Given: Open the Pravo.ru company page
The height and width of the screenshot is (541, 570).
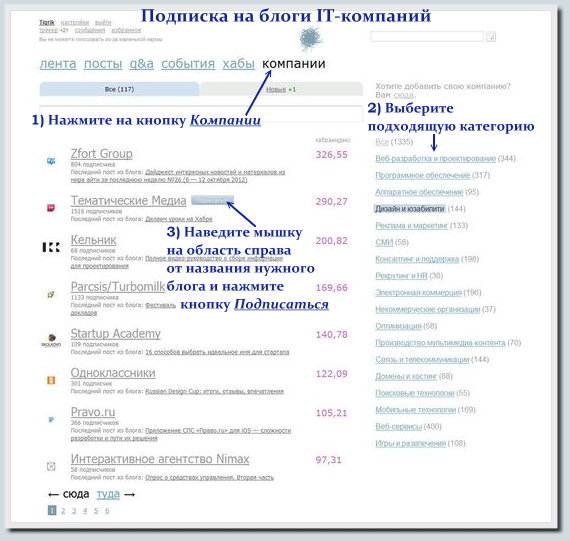Looking at the screenshot, I should pyautogui.click(x=93, y=412).
